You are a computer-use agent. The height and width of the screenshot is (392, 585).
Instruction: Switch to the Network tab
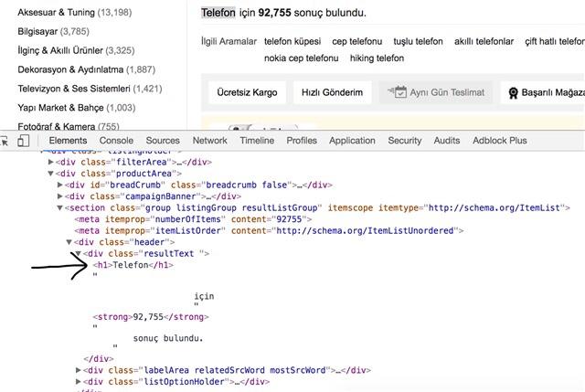click(209, 141)
